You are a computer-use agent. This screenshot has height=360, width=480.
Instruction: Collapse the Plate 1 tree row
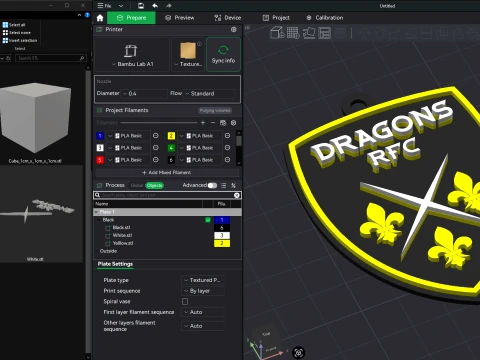[96, 212]
